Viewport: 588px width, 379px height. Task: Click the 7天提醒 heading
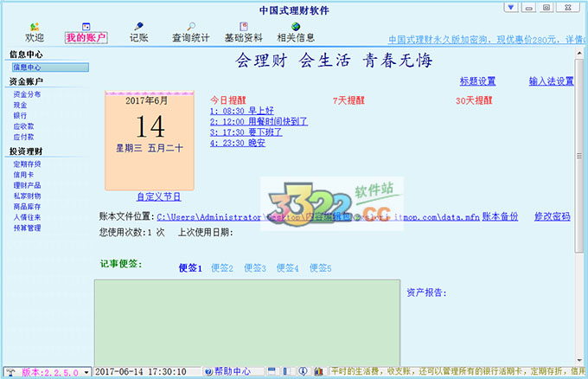coord(348,100)
